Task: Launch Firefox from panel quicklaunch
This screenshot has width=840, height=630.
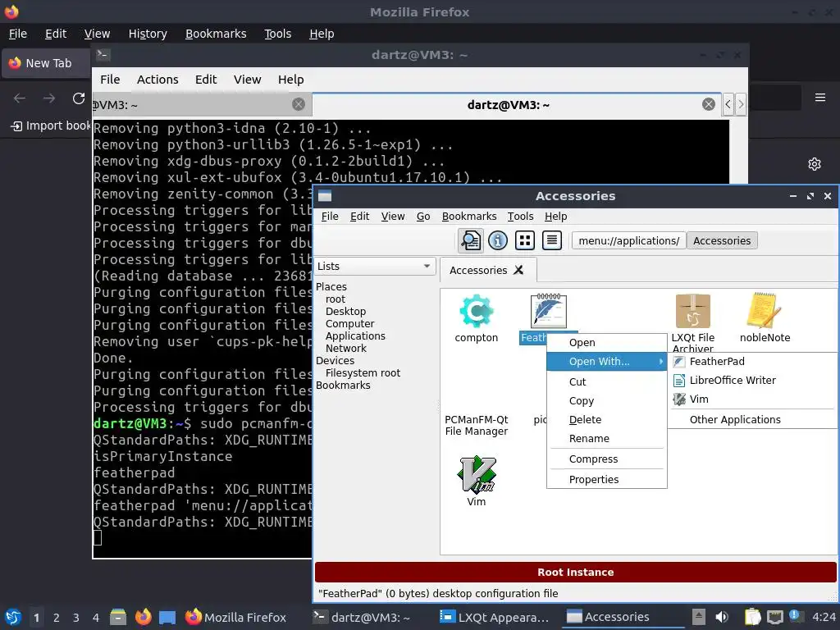Action: (143, 617)
